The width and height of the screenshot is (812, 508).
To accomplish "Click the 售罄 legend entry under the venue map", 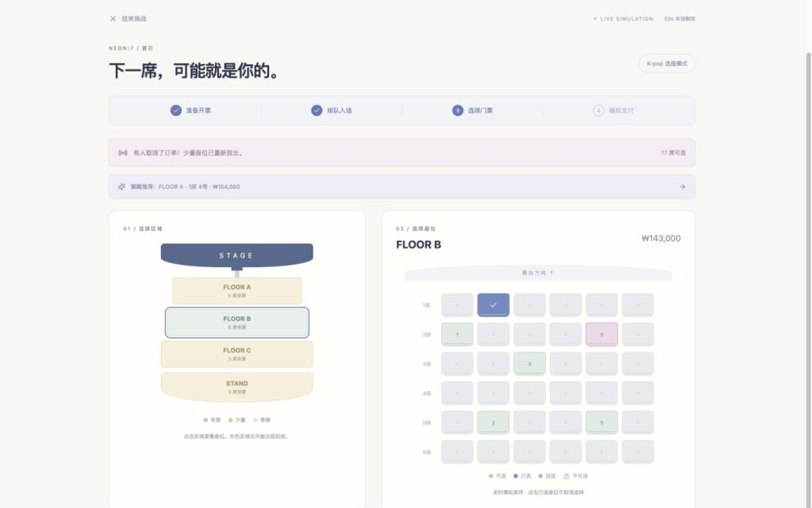I will tap(262, 420).
